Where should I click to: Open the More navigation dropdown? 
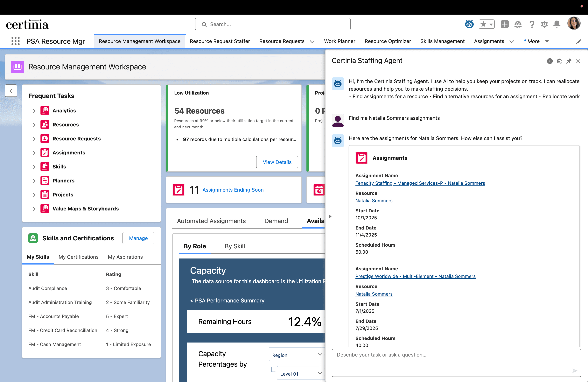pos(536,41)
